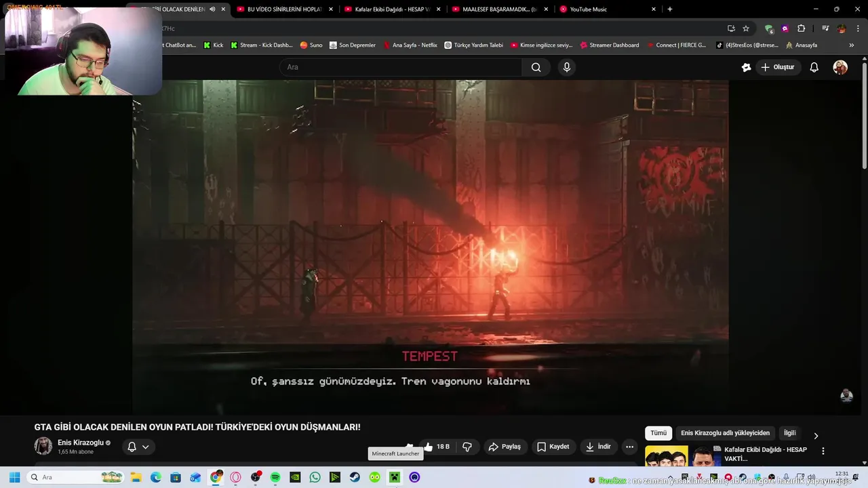
Task: Open the channel notification bell dropdown
Action: click(138, 447)
